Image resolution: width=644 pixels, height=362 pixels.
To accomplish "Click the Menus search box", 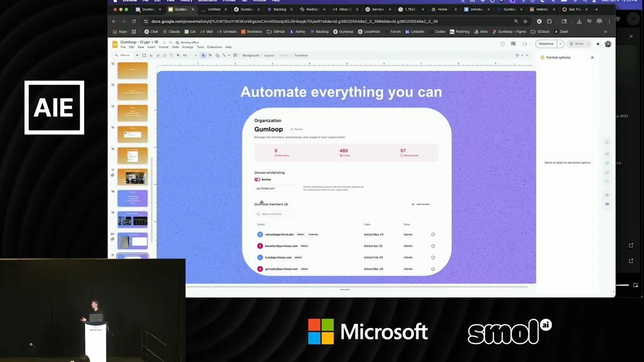I will point(123,55).
